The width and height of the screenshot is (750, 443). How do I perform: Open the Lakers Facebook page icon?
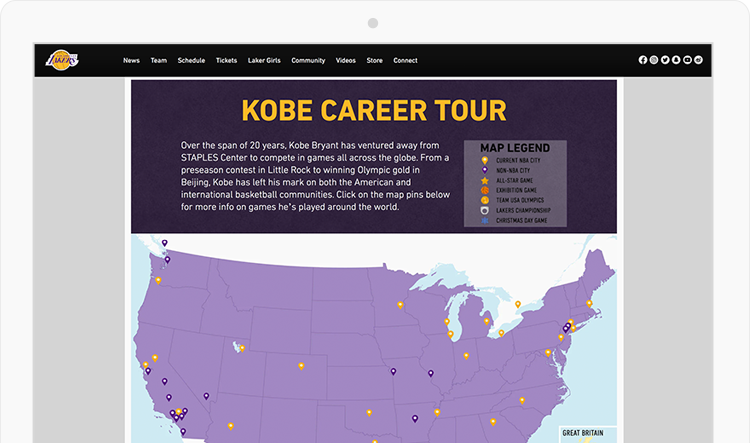pyautogui.click(x=643, y=60)
